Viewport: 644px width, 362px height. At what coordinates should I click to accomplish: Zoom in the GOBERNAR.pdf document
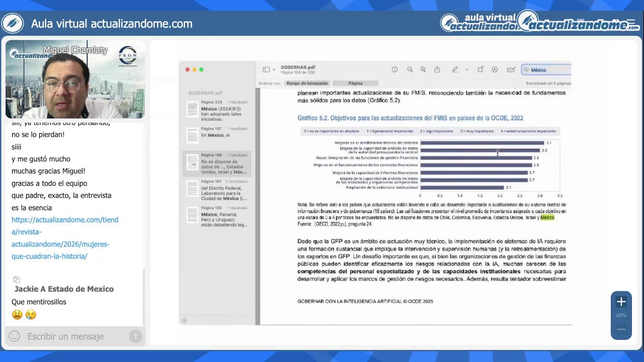tap(423, 69)
